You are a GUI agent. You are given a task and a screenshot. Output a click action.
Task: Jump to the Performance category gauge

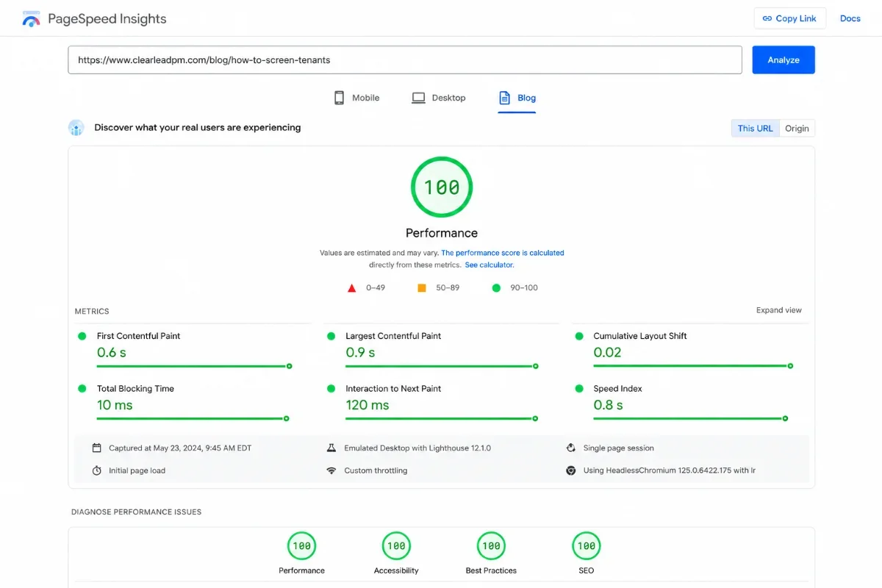coord(301,546)
